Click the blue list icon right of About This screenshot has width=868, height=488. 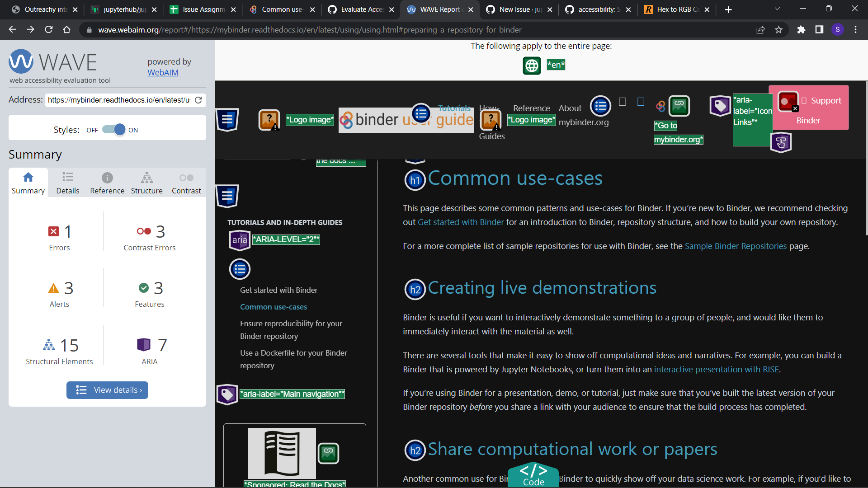click(600, 106)
